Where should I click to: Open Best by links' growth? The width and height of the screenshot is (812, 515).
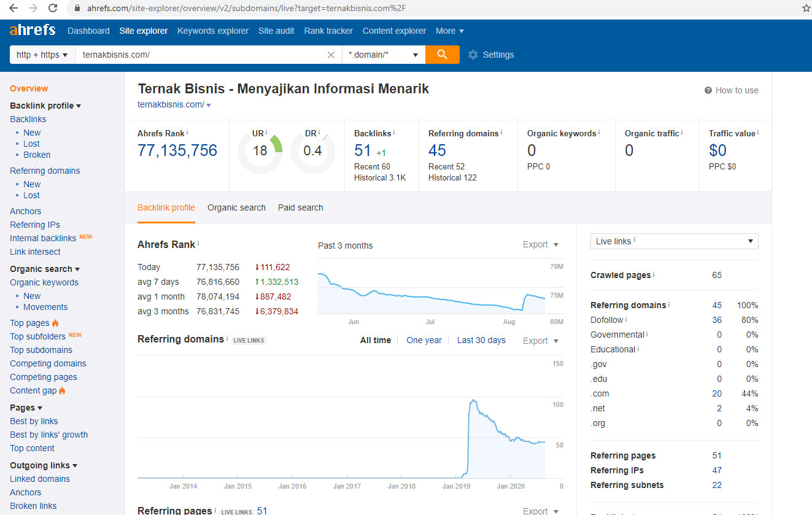tap(49, 435)
